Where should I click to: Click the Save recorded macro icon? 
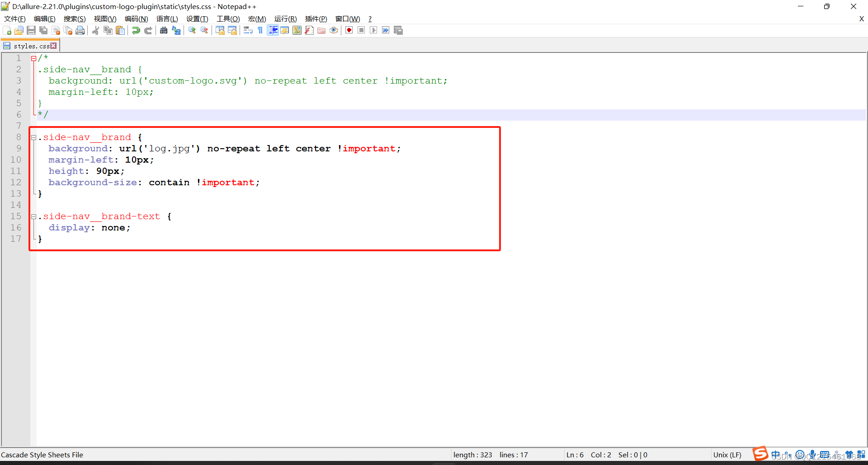pyautogui.click(x=398, y=30)
